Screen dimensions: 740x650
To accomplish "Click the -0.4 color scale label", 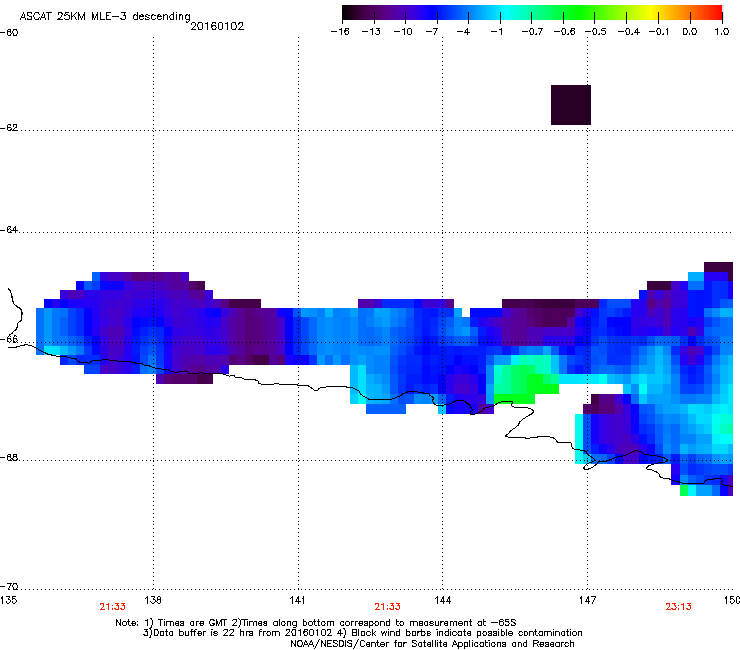I will [629, 32].
